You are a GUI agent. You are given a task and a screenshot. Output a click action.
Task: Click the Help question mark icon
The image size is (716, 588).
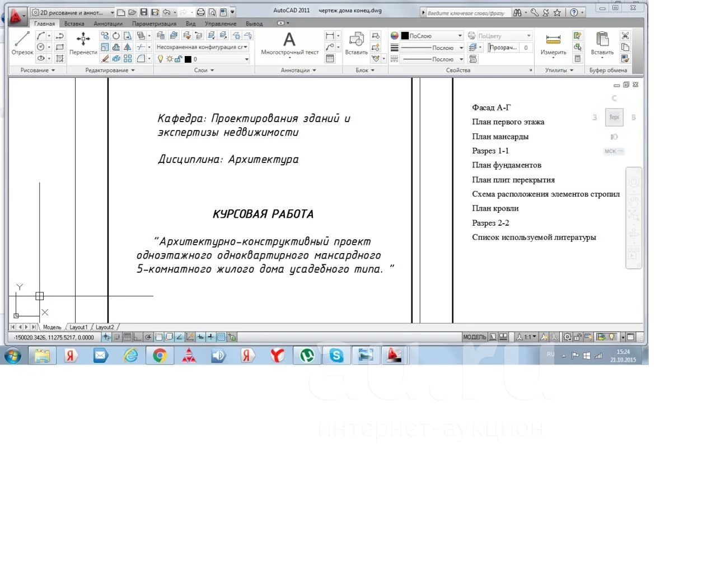pos(574,12)
